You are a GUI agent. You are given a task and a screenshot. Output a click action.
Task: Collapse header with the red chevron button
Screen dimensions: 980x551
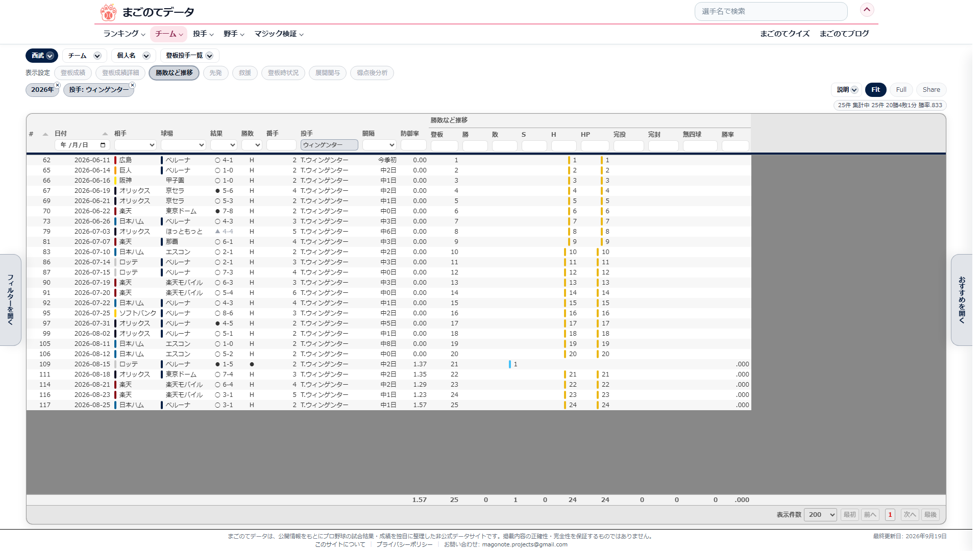pyautogui.click(x=867, y=10)
